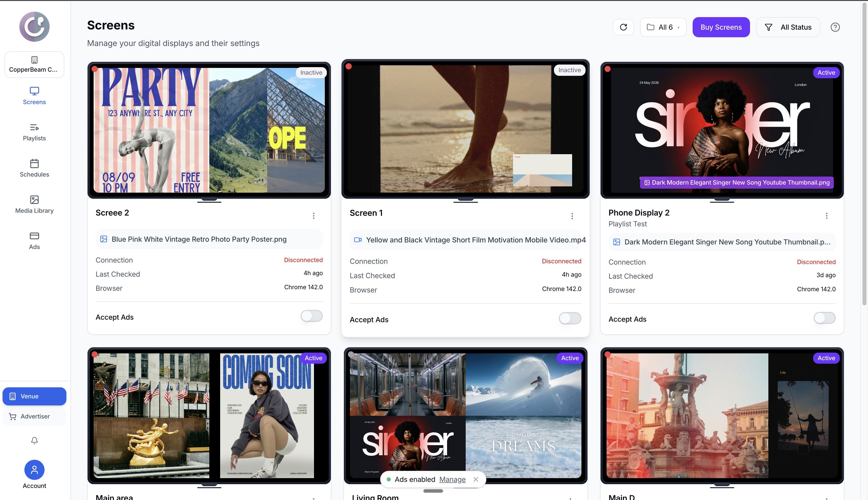Viewport: 868px width, 500px height.
Task: Dismiss the Ads enabled notification
Action: click(x=476, y=479)
